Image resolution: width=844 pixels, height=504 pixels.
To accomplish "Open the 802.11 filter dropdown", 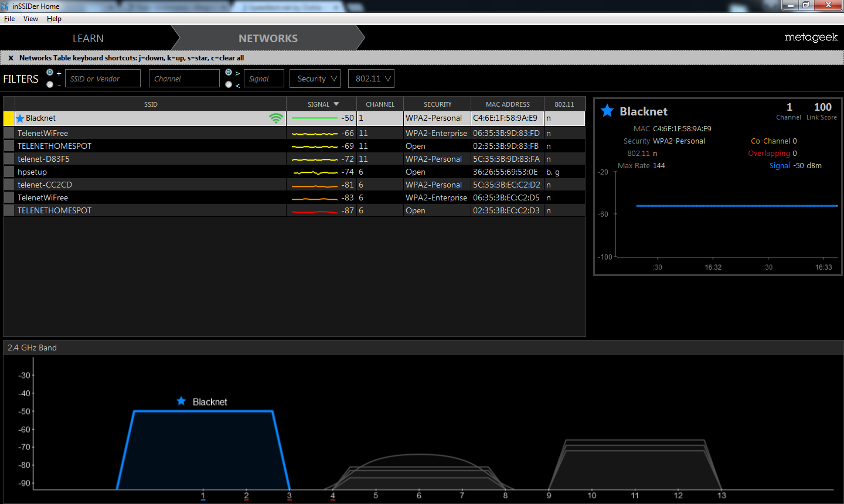I will click(x=371, y=79).
